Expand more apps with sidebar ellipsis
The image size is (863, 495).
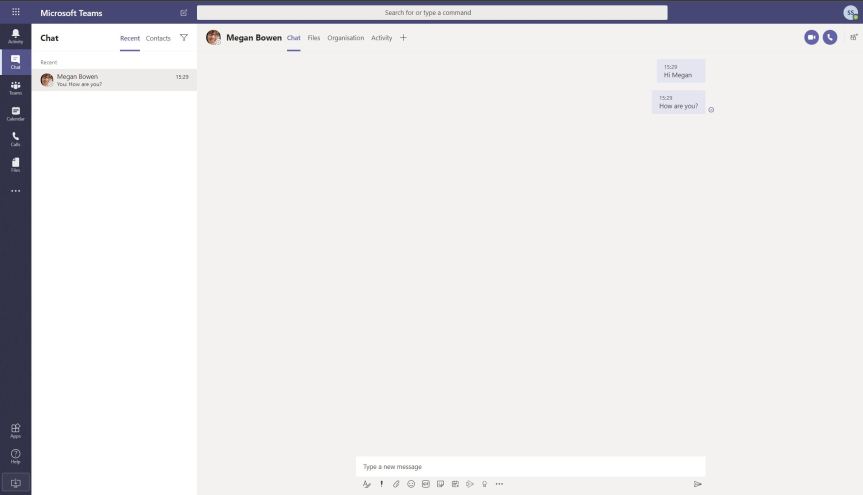(15, 191)
